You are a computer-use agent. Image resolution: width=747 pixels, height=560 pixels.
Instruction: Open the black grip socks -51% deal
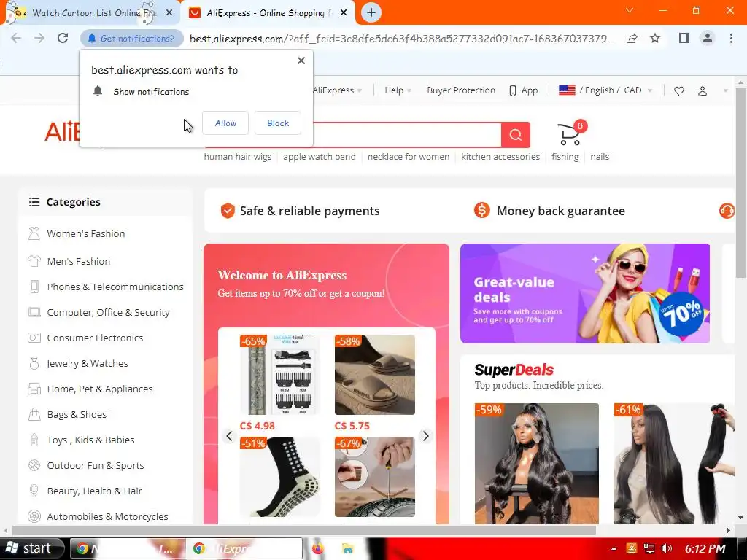point(279,477)
